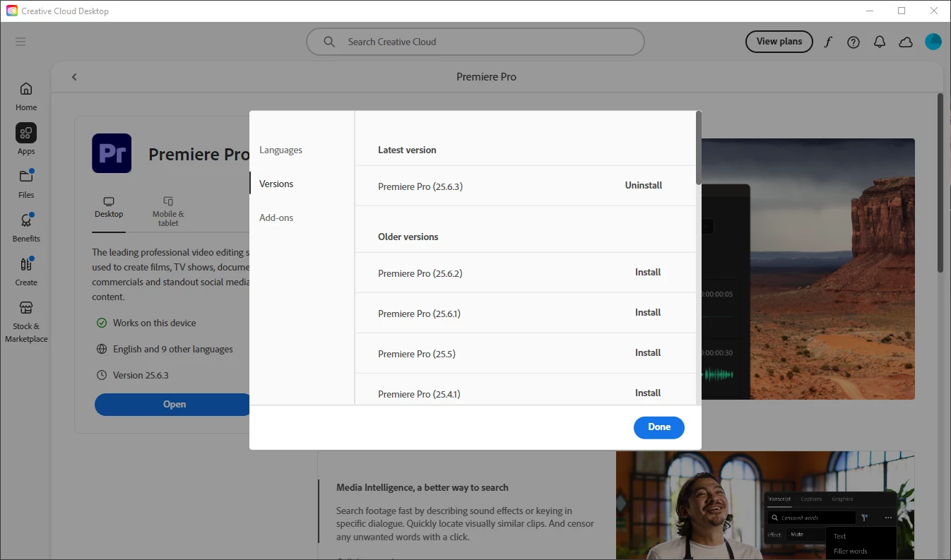This screenshot has width=951, height=560.
Task: Click English and 9 other languages text
Action: [x=173, y=349]
